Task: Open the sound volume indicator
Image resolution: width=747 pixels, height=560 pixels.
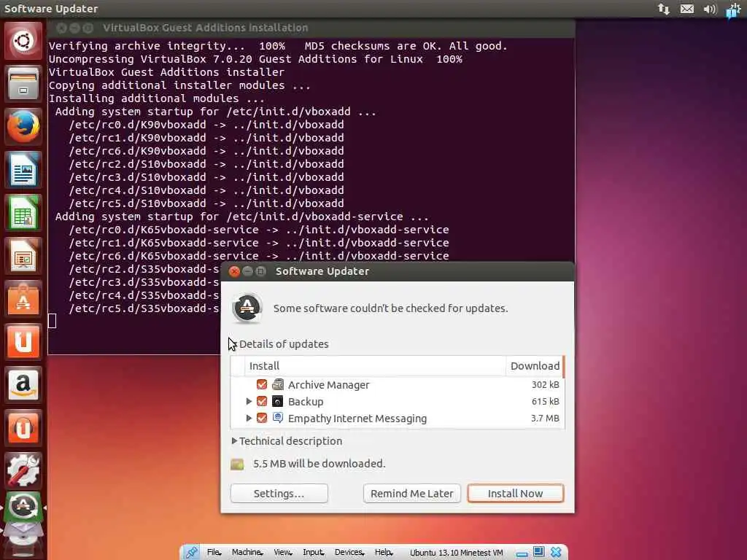Action: tap(710, 9)
